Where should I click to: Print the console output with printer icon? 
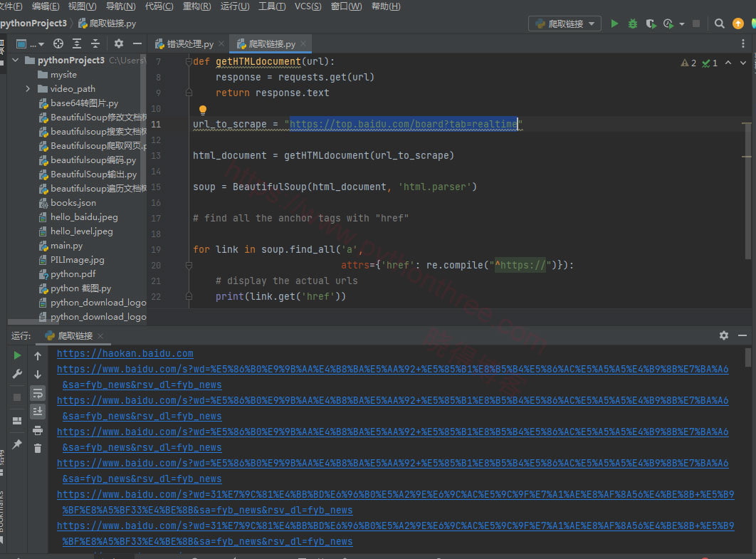click(38, 430)
